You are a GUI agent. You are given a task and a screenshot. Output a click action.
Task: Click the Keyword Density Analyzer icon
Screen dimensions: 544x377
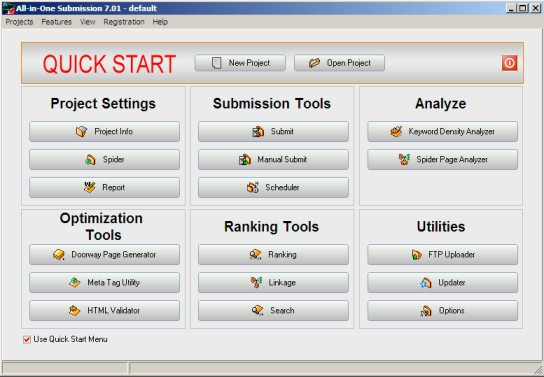click(x=396, y=131)
